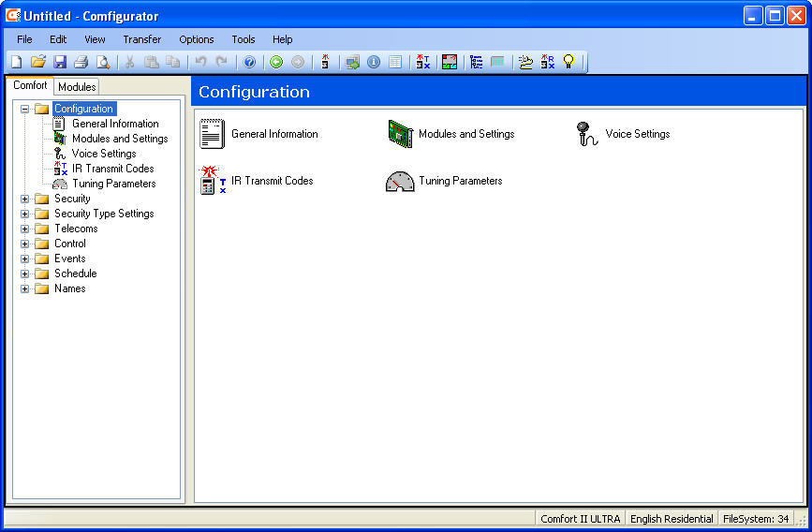Viewport: 812px width, 532px height.
Task: Click the grey Forward arrow icon
Action: [x=298, y=62]
